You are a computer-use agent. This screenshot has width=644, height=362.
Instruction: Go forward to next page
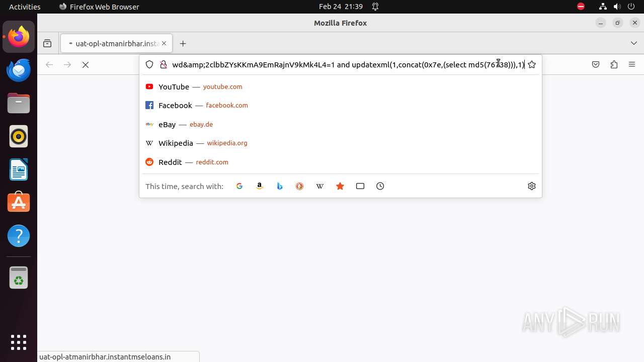(x=67, y=64)
